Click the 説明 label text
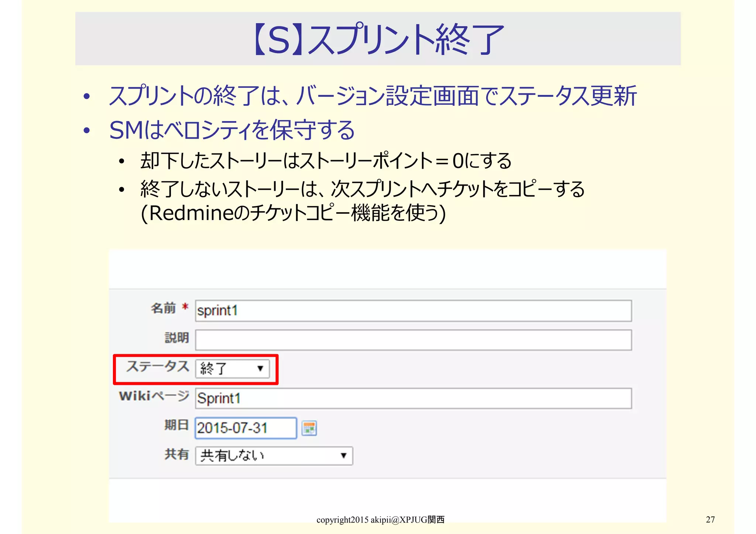Image resolution: width=756 pixels, height=534 pixels. [x=176, y=337]
